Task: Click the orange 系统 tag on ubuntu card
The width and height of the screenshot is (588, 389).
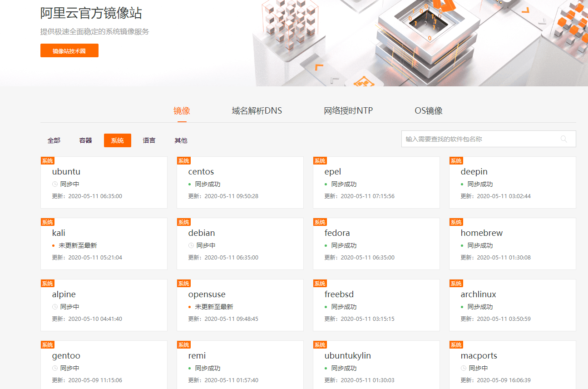Action: [x=48, y=161]
